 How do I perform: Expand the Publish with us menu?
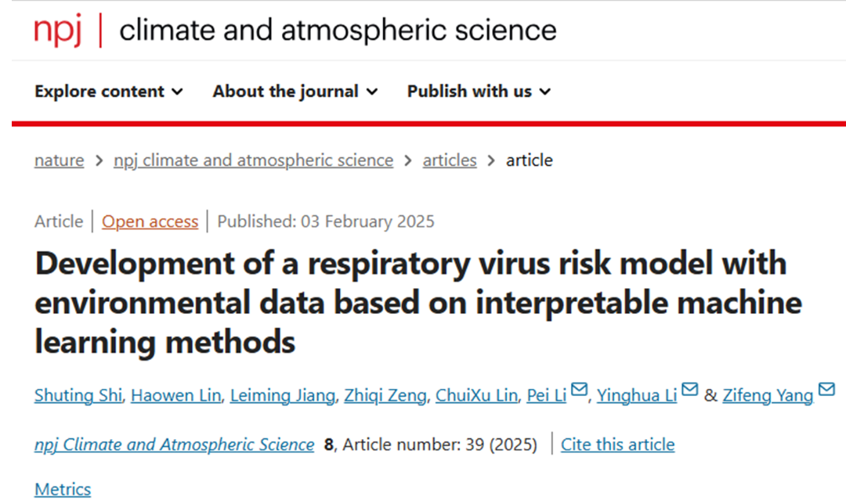pyautogui.click(x=479, y=92)
